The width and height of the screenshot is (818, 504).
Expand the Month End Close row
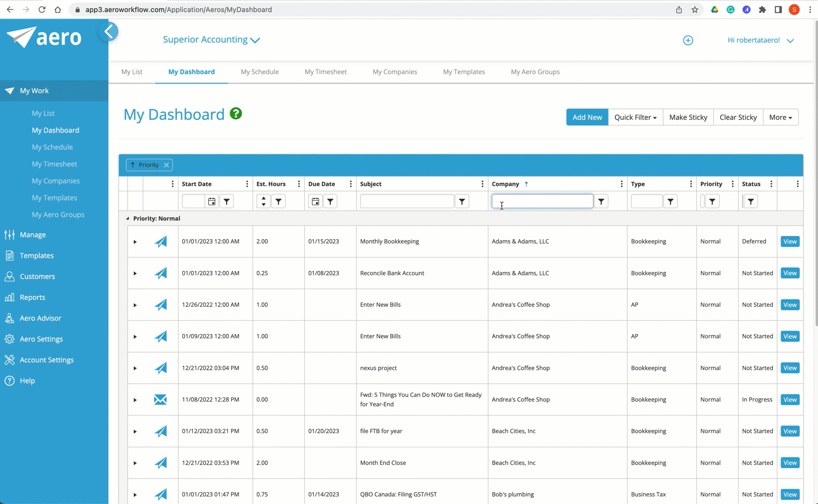pos(135,463)
